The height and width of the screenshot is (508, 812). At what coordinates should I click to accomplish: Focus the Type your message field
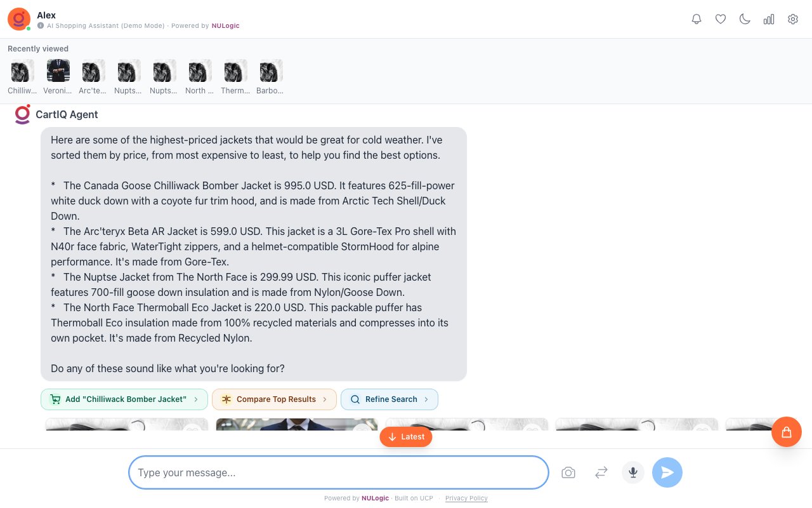click(x=339, y=472)
